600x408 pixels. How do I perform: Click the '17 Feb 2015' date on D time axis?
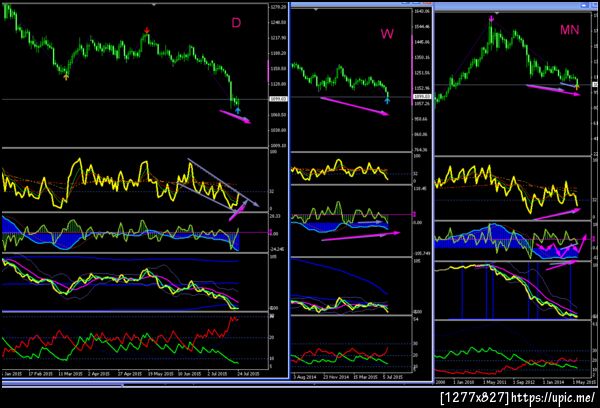point(41,374)
